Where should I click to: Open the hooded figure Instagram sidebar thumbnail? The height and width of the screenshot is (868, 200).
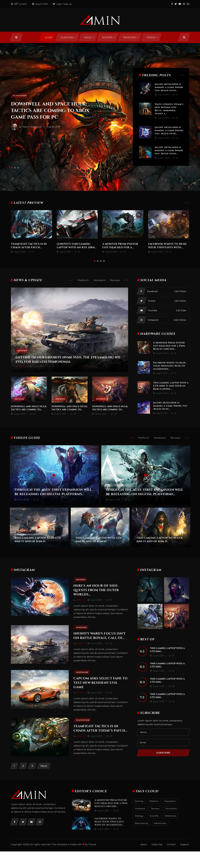click(176, 590)
